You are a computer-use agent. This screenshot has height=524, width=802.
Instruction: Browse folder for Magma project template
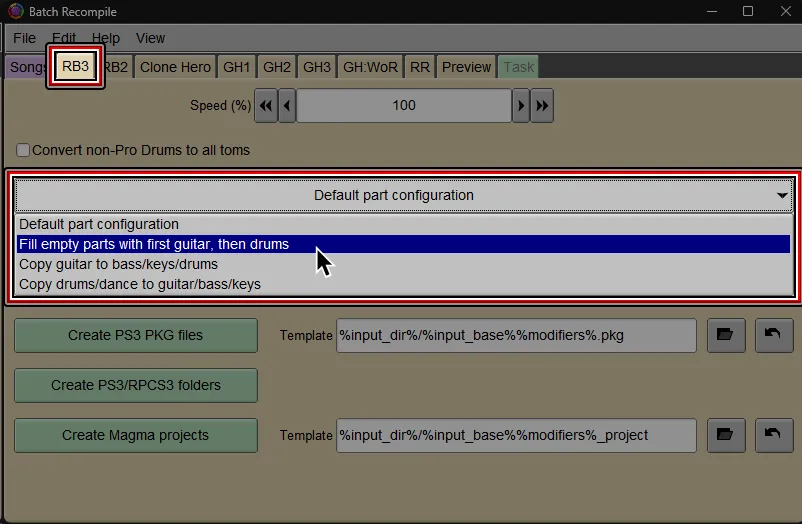(726, 435)
